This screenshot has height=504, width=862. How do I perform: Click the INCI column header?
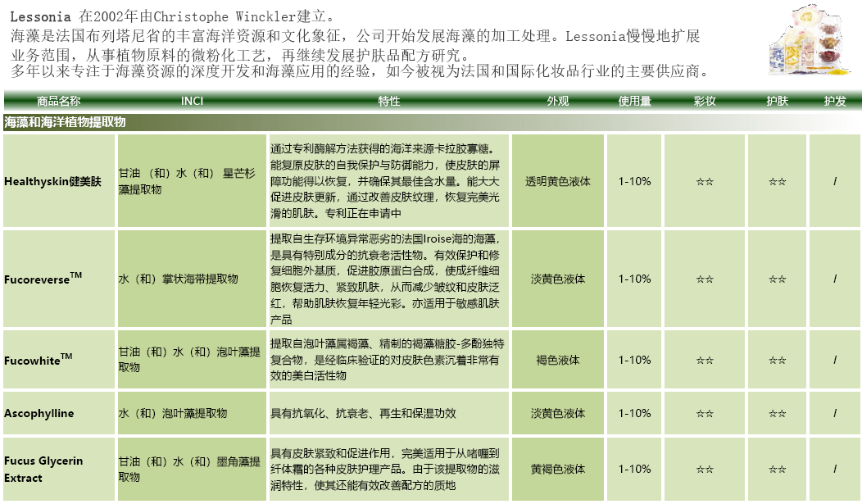(x=192, y=101)
